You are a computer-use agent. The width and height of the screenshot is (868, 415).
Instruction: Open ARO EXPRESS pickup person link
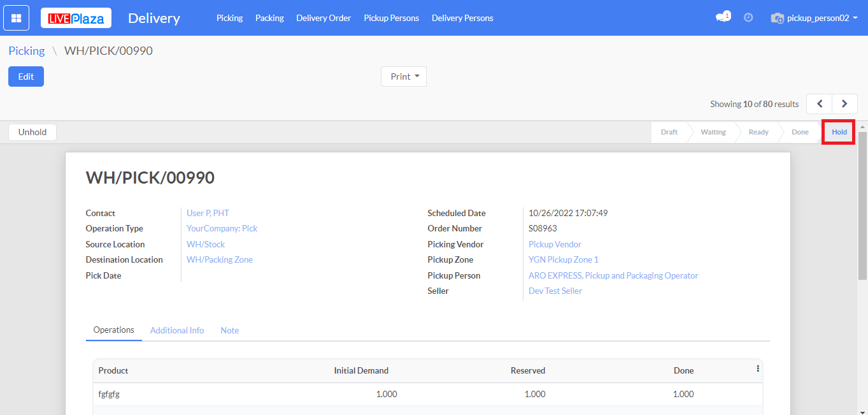[613, 275]
